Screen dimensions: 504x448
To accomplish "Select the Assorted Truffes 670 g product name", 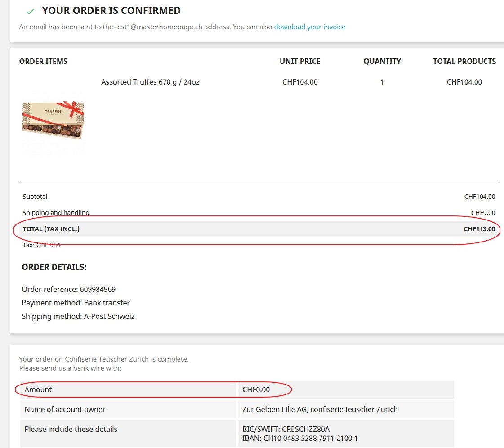I will pyautogui.click(x=150, y=82).
